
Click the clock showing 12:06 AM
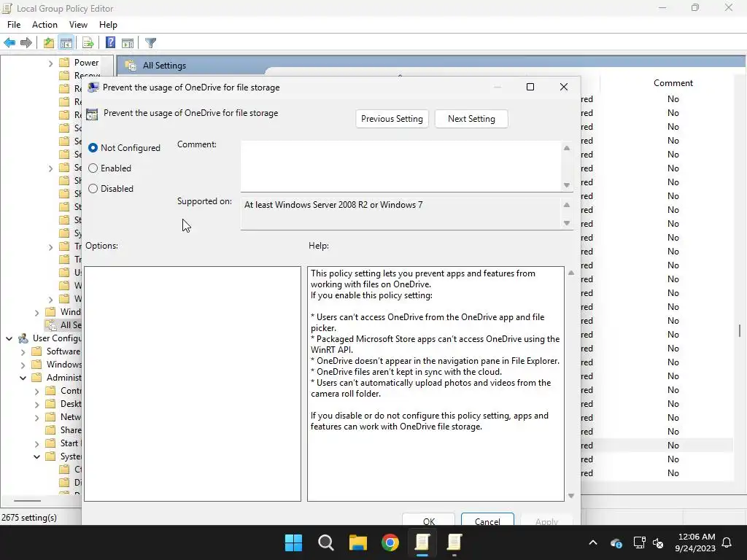(697, 537)
